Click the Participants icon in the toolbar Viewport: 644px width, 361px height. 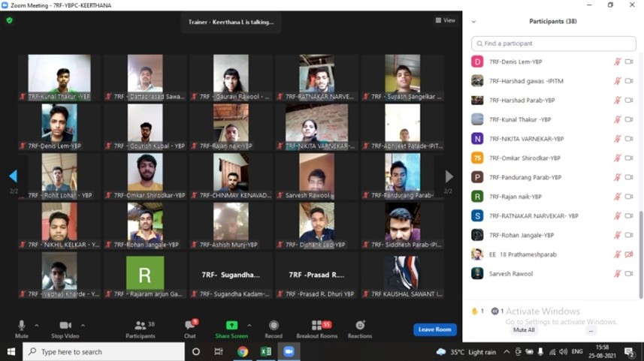pyautogui.click(x=140, y=326)
